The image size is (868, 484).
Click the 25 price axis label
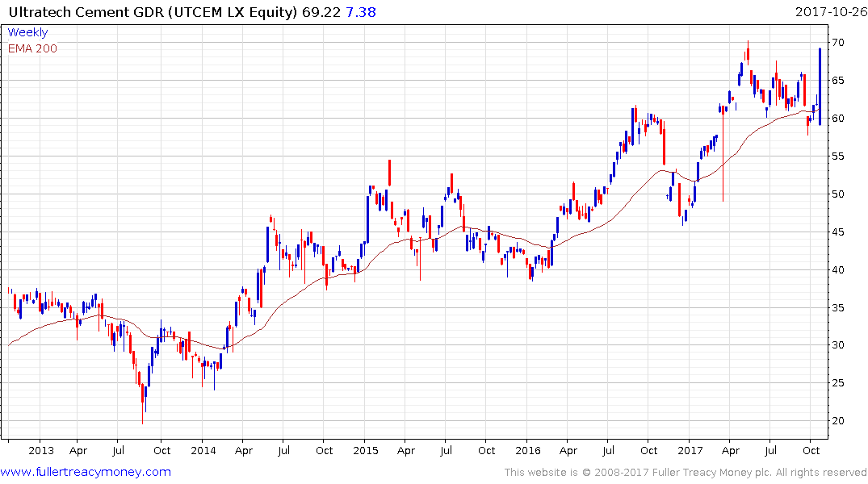point(837,383)
